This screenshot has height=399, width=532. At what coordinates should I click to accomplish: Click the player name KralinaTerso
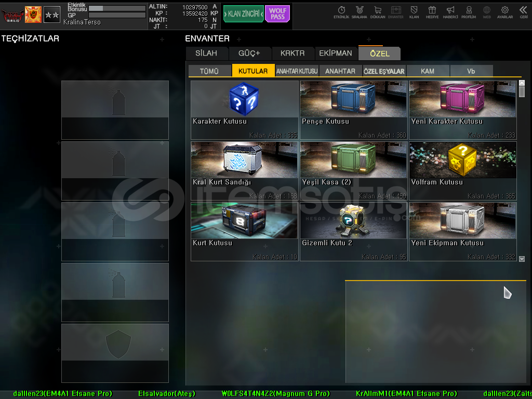point(82,22)
